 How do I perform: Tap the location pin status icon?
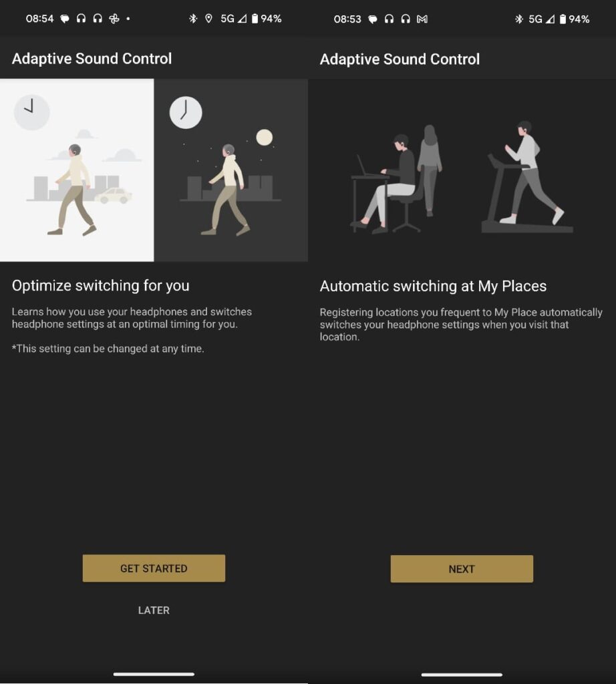coord(208,18)
